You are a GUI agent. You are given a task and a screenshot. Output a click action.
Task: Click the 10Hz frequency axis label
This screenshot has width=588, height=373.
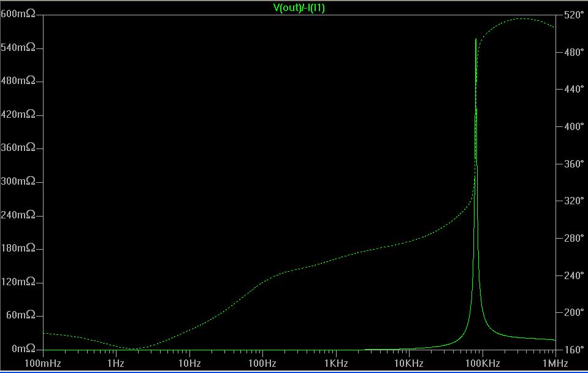pos(189,363)
